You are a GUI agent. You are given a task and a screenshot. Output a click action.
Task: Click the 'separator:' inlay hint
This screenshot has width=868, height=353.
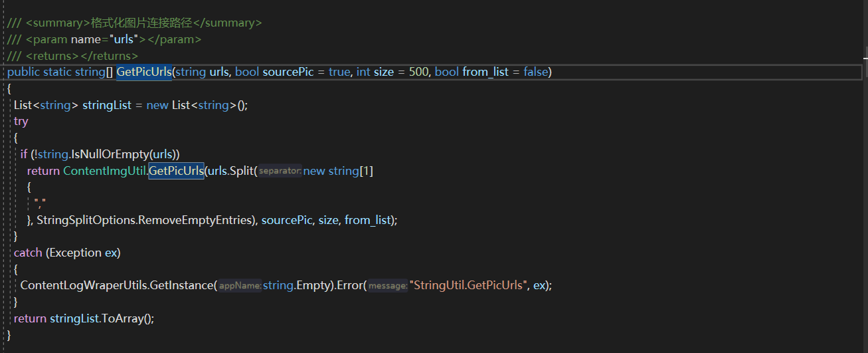(x=280, y=171)
